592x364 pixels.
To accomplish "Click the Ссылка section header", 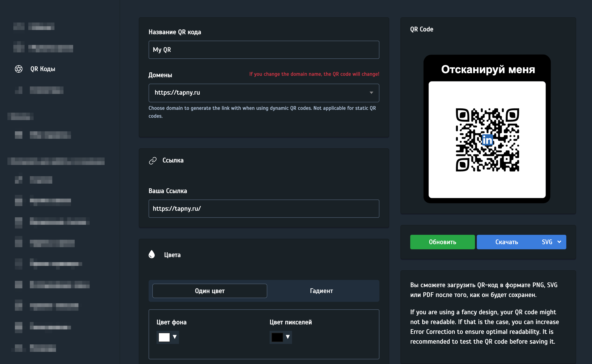I will [x=173, y=160].
